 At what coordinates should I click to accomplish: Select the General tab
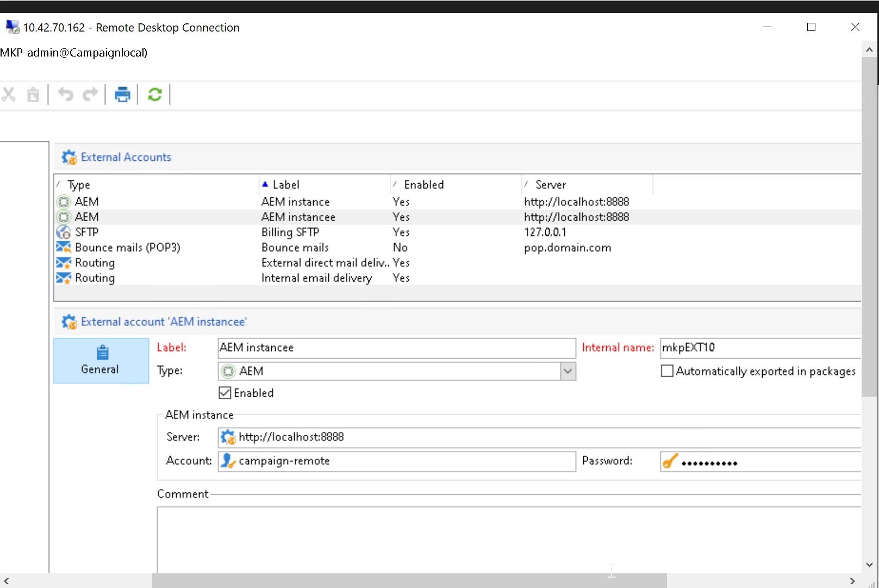click(101, 361)
